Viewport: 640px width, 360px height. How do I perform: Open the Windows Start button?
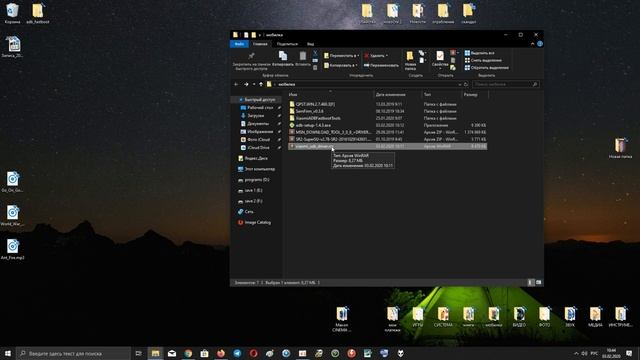(x=8, y=353)
